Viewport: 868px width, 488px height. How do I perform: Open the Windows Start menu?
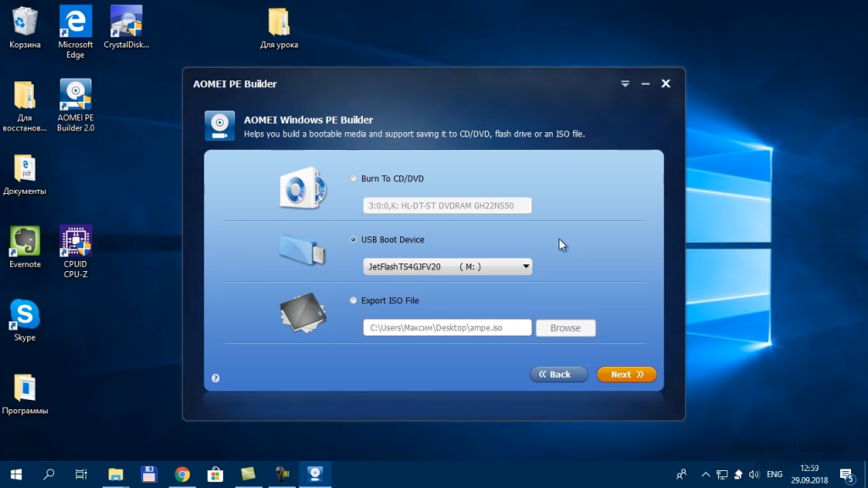pyautogui.click(x=16, y=474)
